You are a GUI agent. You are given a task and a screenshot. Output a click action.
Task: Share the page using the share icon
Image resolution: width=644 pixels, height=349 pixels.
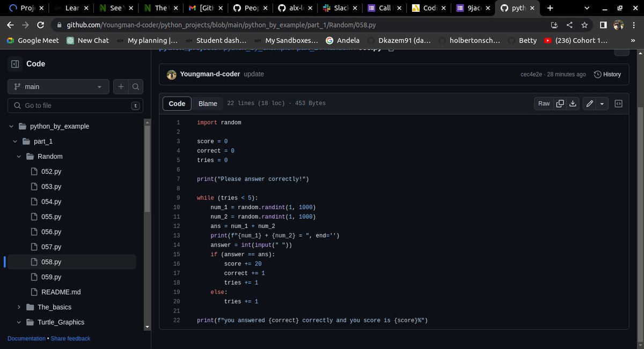(569, 24)
